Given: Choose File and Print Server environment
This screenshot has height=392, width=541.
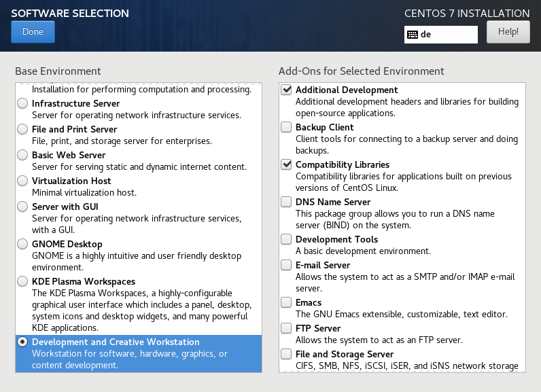Looking at the screenshot, I should pyautogui.click(x=23, y=130).
